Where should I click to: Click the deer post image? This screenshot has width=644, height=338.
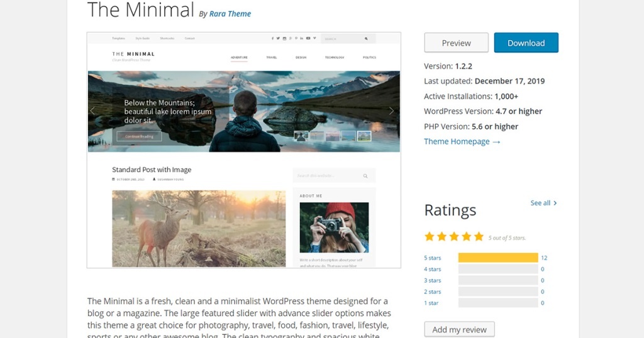(198, 228)
